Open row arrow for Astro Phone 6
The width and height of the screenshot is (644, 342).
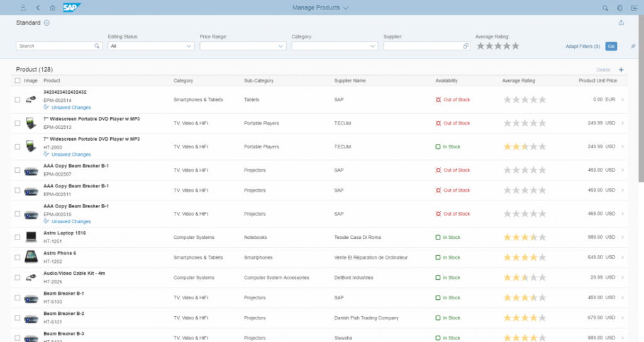(623, 257)
